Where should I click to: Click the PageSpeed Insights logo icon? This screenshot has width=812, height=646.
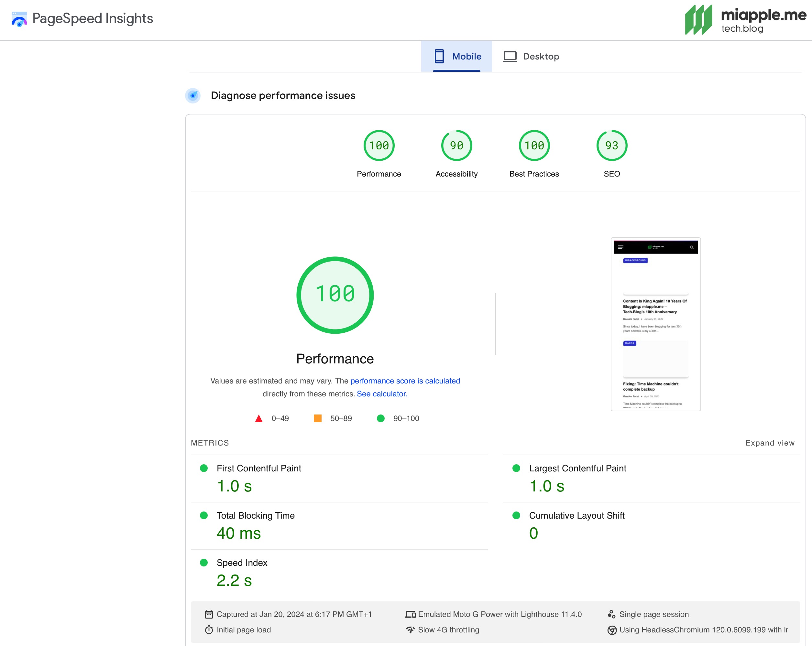click(x=19, y=19)
